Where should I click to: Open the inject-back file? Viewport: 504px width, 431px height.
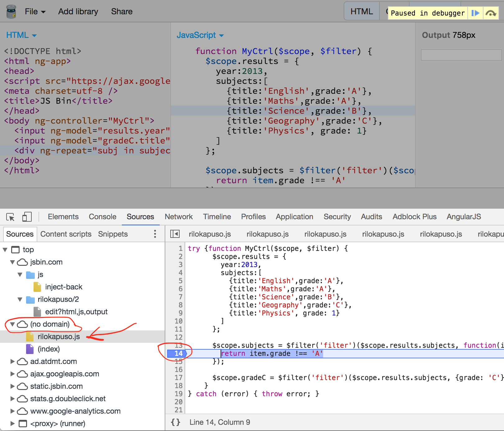tap(64, 287)
